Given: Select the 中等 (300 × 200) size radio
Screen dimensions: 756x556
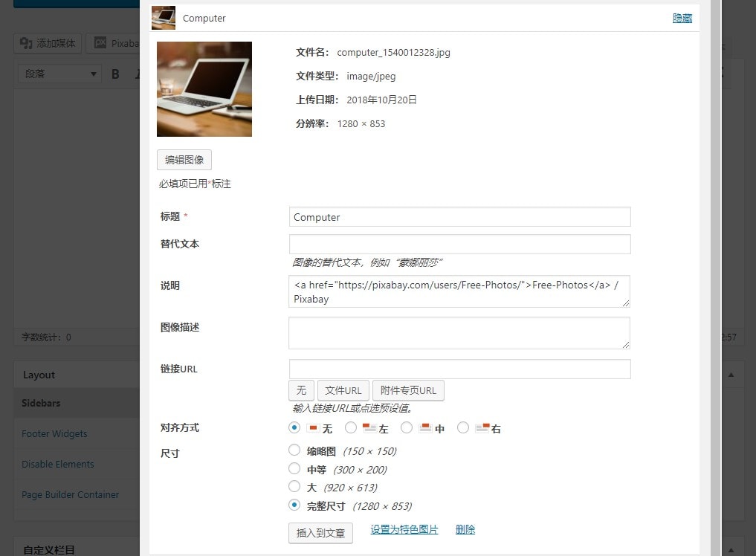Looking at the screenshot, I should (295, 469).
